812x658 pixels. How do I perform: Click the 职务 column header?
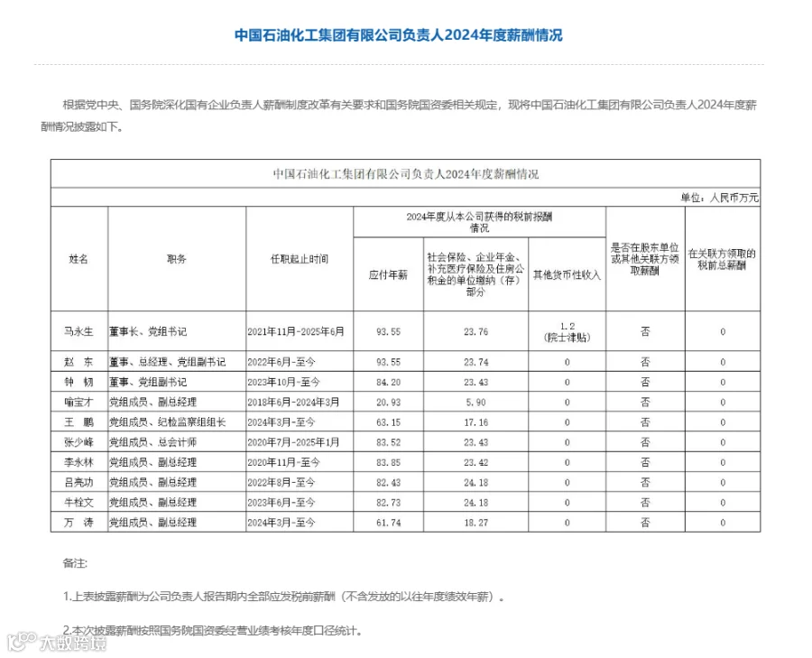click(177, 259)
